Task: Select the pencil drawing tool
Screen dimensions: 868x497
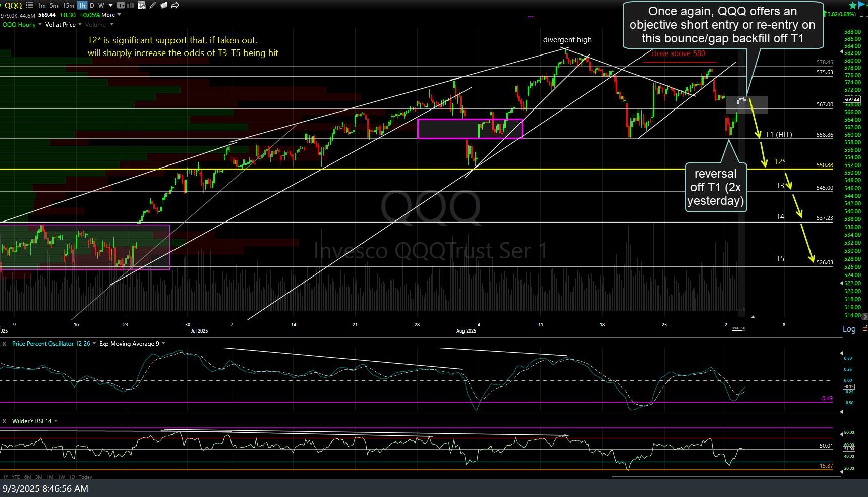Action: click(152, 5)
